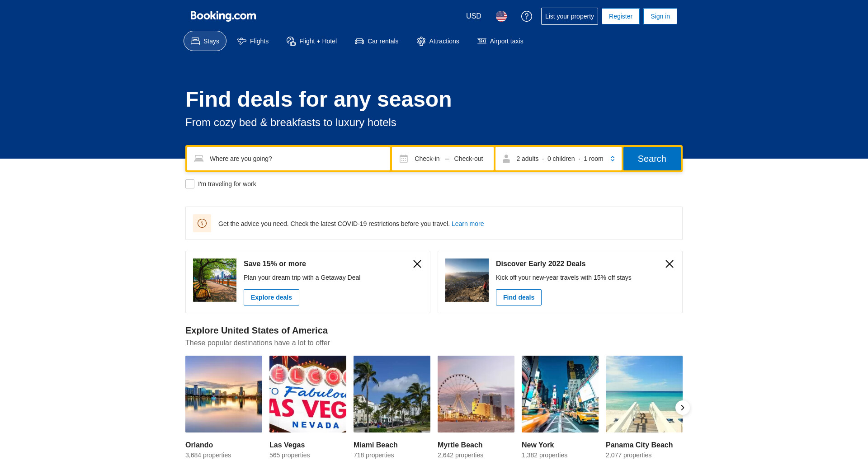Open the help question mark icon

pos(526,16)
